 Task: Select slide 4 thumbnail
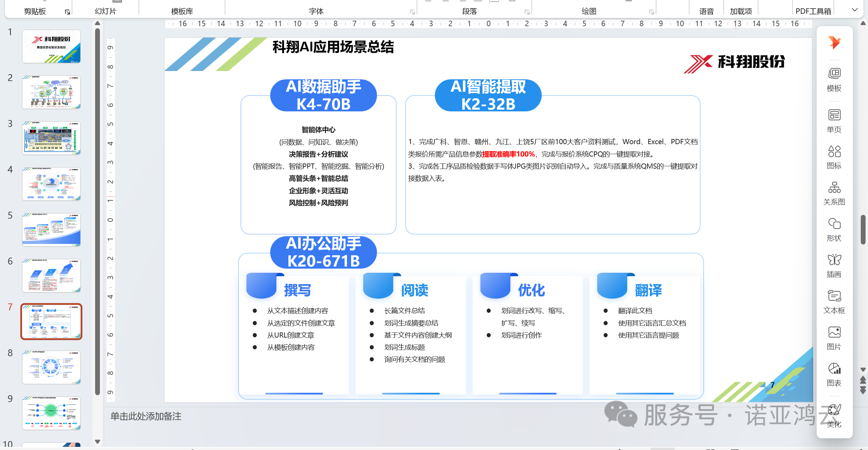(x=51, y=184)
